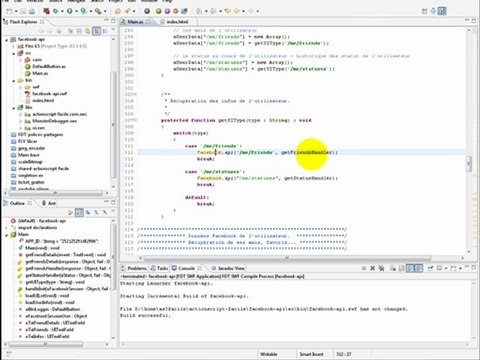Toggle the highlighted sort button in Outline toolbar

click(79, 212)
